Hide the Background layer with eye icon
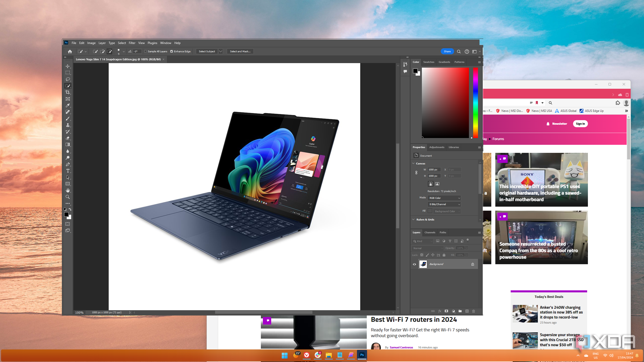Viewport: 644px width, 362px height. pos(414,264)
